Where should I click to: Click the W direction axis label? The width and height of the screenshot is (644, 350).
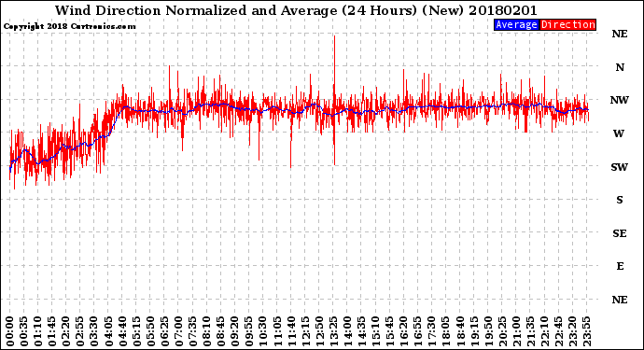coord(619,133)
